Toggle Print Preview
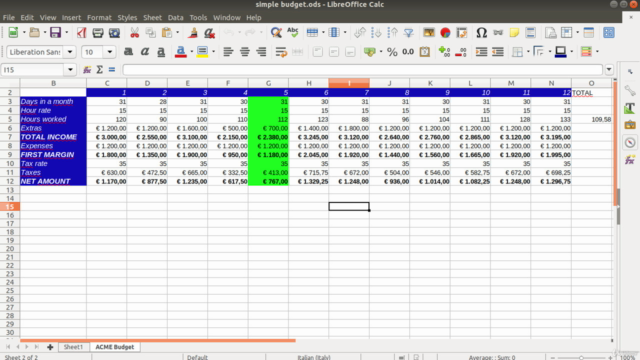Viewport: 640px width, 360px height. (114, 33)
